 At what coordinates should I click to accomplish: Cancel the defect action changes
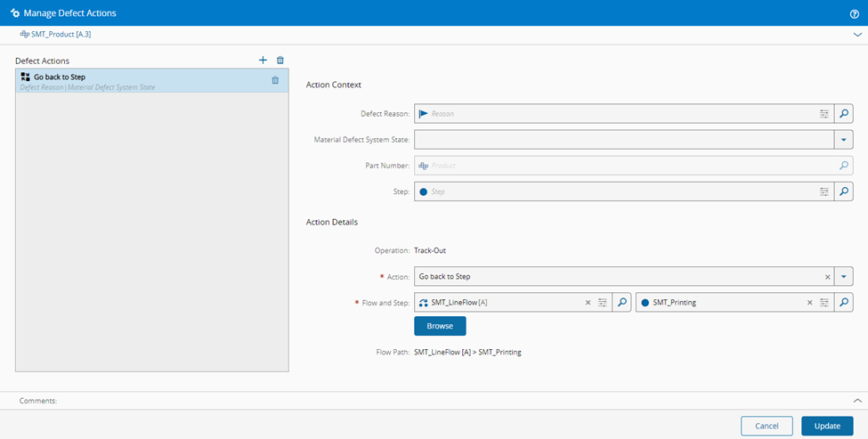(767, 426)
